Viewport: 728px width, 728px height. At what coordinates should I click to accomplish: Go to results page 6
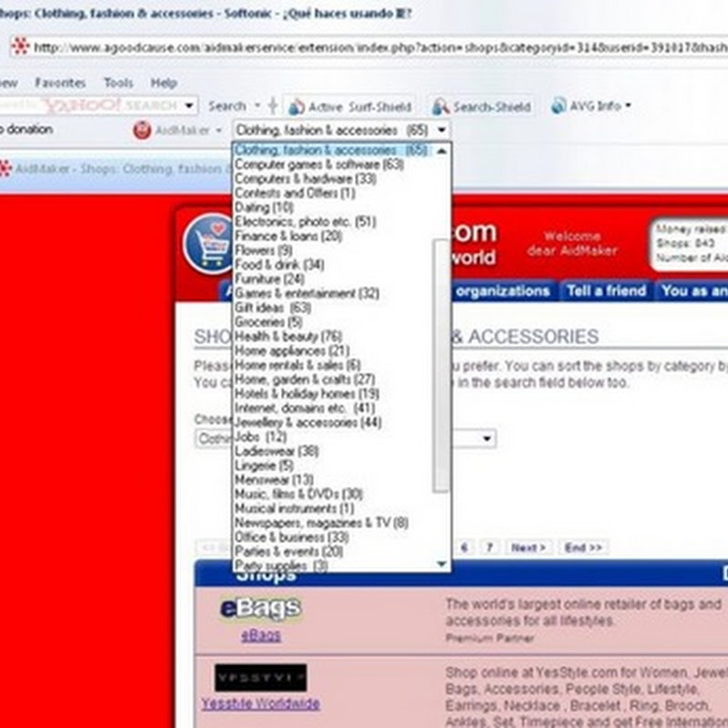tap(465, 548)
